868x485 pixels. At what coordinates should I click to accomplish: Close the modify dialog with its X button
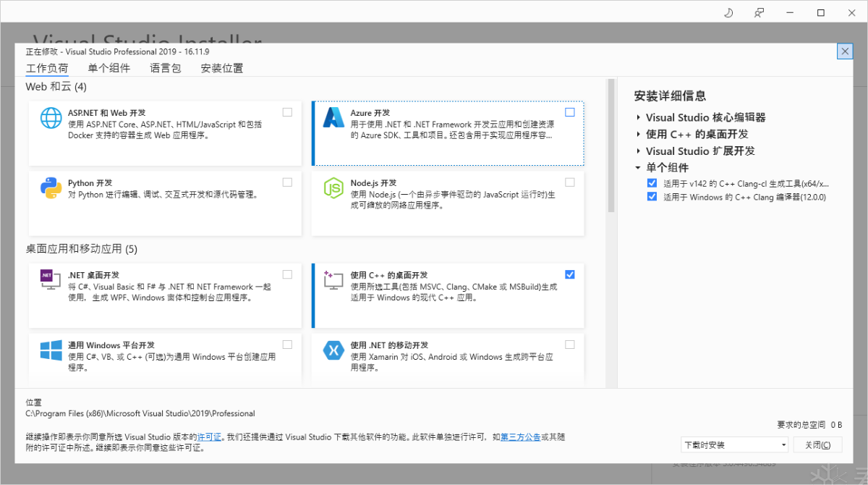point(845,51)
